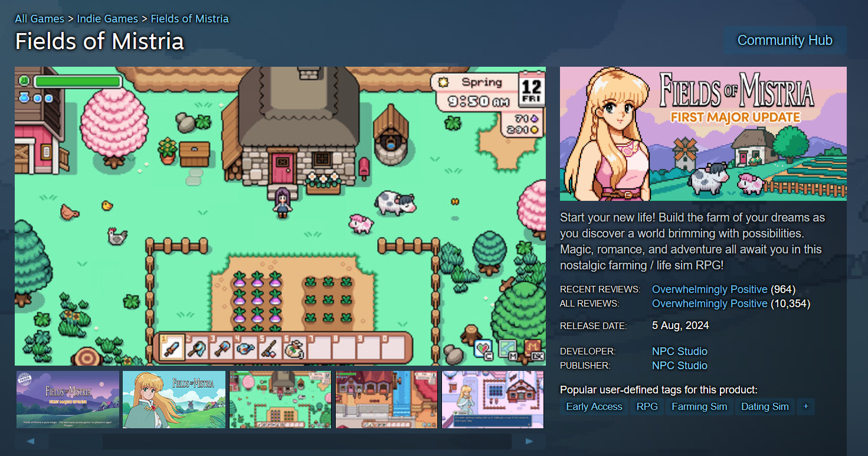The width and height of the screenshot is (868, 456).
Task: Select the Early Access tag
Action: click(594, 406)
